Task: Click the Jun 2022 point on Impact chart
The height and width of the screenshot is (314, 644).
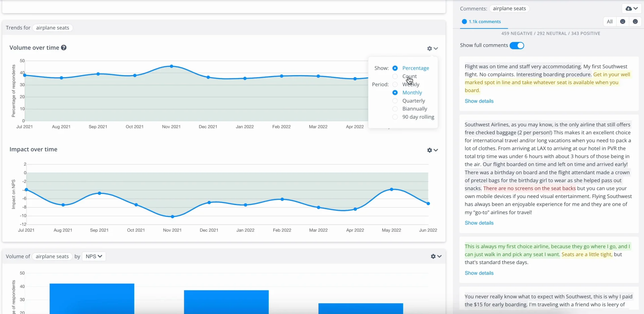Action: (x=428, y=203)
